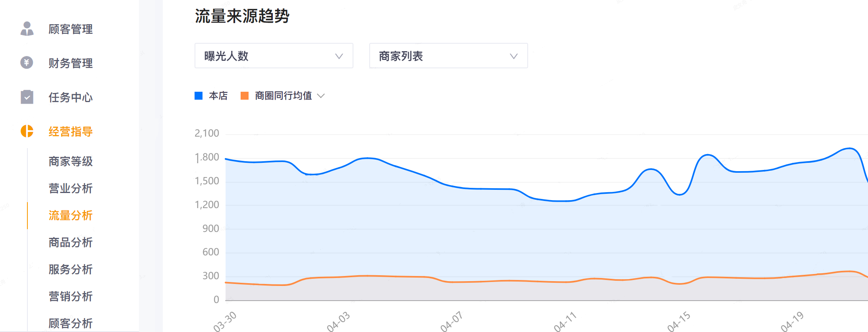Open the 曝光人数 metric dropdown
The height and width of the screenshot is (332, 868).
tap(274, 56)
